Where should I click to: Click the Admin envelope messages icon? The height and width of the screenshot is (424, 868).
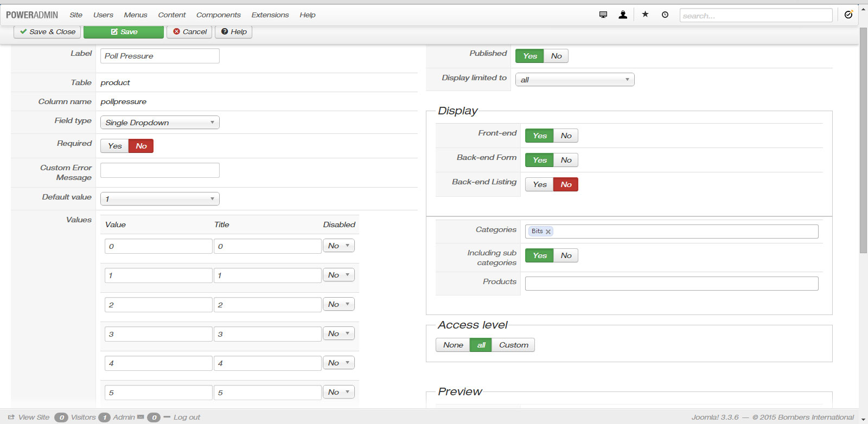point(141,417)
